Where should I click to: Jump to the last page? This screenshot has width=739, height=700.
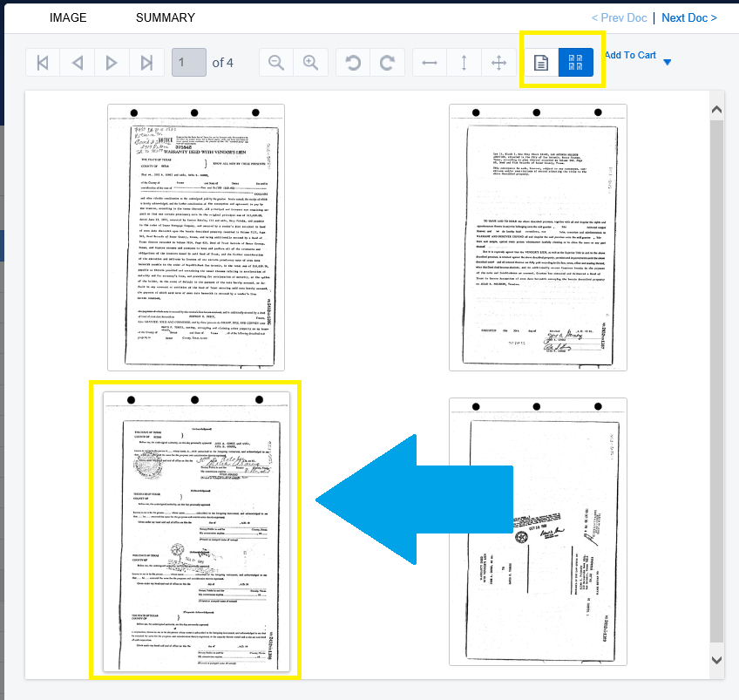click(x=146, y=62)
